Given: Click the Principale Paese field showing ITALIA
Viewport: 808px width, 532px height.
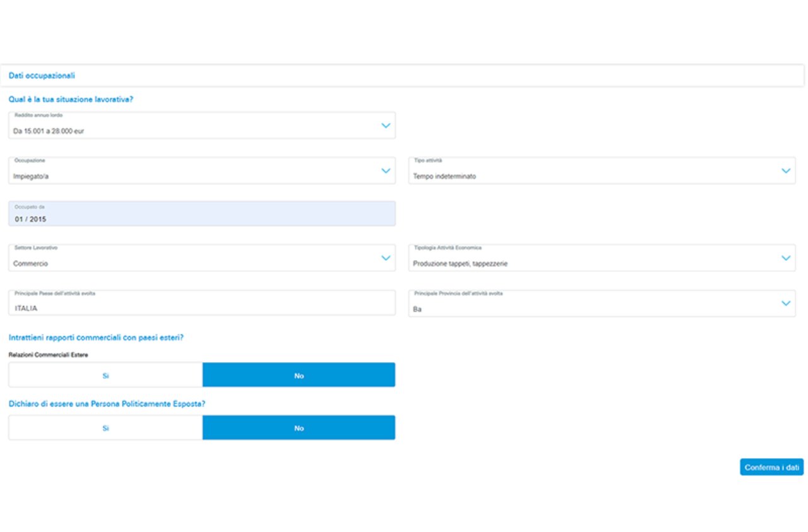Looking at the screenshot, I should pyautogui.click(x=201, y=304).
